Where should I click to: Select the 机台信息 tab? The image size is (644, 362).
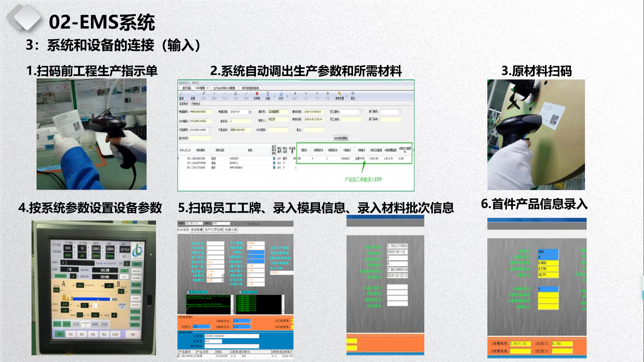coord(183,230)
